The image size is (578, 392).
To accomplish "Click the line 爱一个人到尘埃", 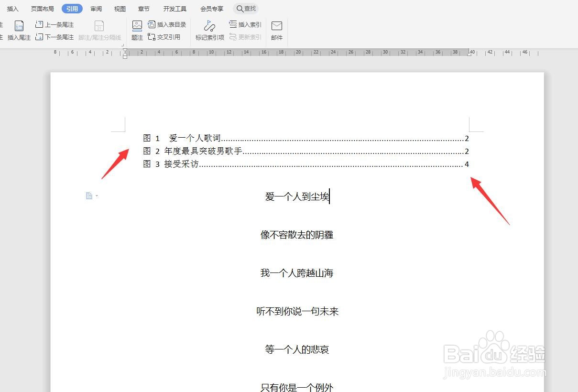I will click(x=297, y=196).
